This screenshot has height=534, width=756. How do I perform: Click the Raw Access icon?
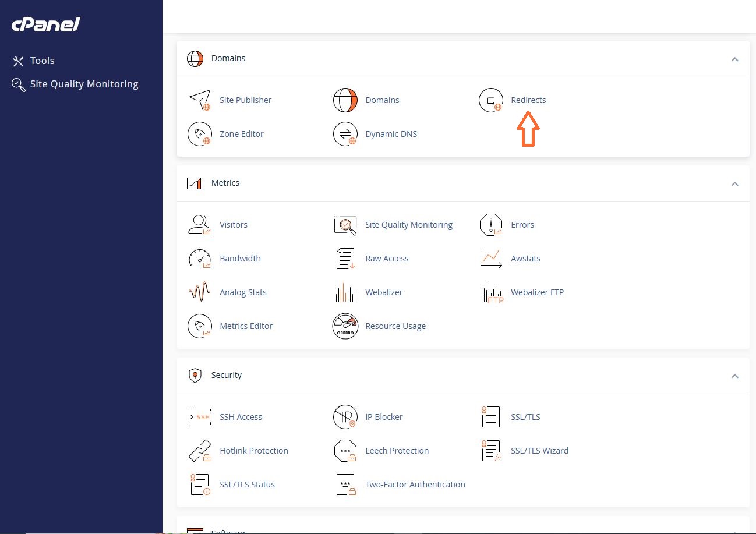[345, 259]
